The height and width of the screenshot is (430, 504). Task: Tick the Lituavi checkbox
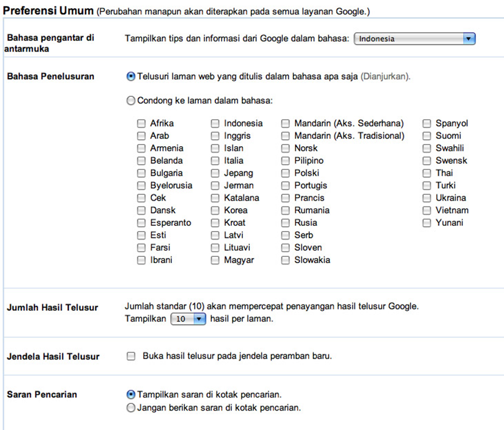(x=215, y=248)
